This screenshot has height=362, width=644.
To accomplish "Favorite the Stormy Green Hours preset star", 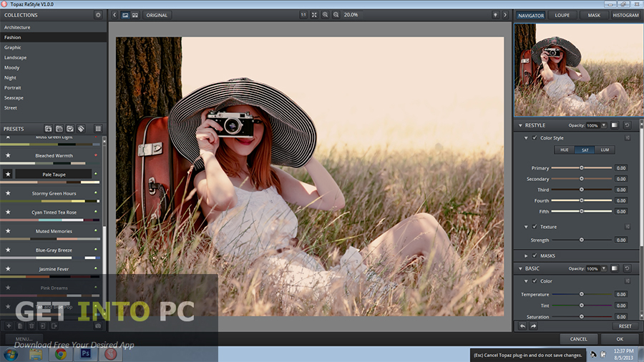I will (8, 193).
